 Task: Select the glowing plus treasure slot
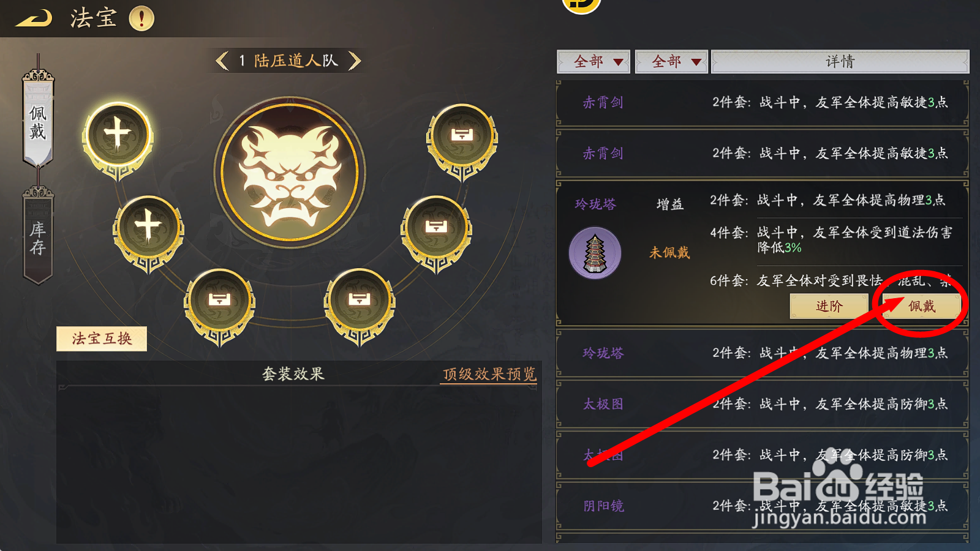(118, 136)
